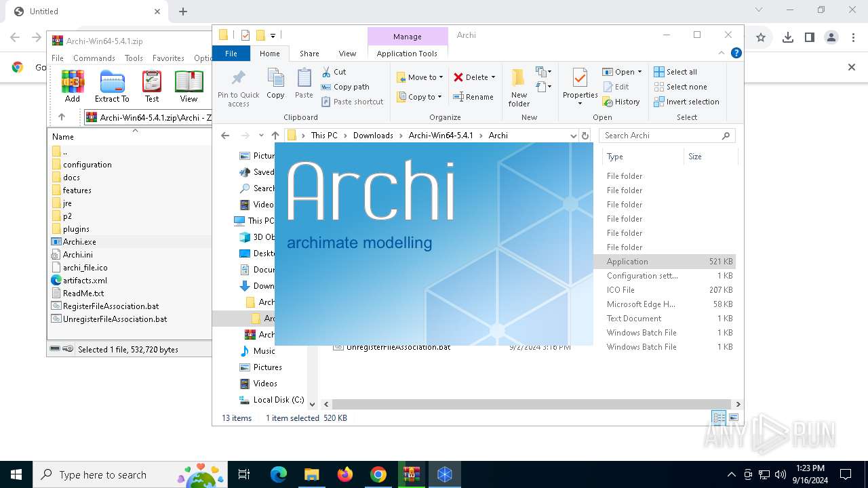
Task: Open Microsoft Edge from the taskbar
Action: coord(279,474)
